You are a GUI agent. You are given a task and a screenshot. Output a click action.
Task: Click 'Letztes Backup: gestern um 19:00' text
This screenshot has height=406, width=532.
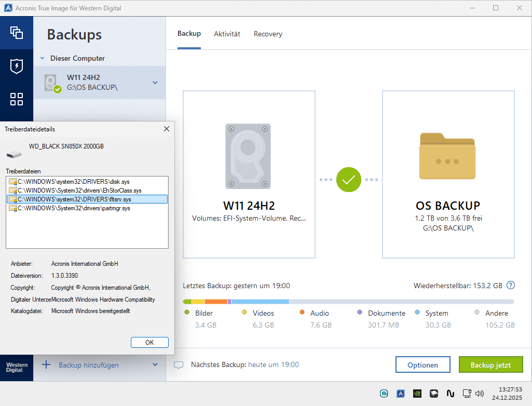237,286
